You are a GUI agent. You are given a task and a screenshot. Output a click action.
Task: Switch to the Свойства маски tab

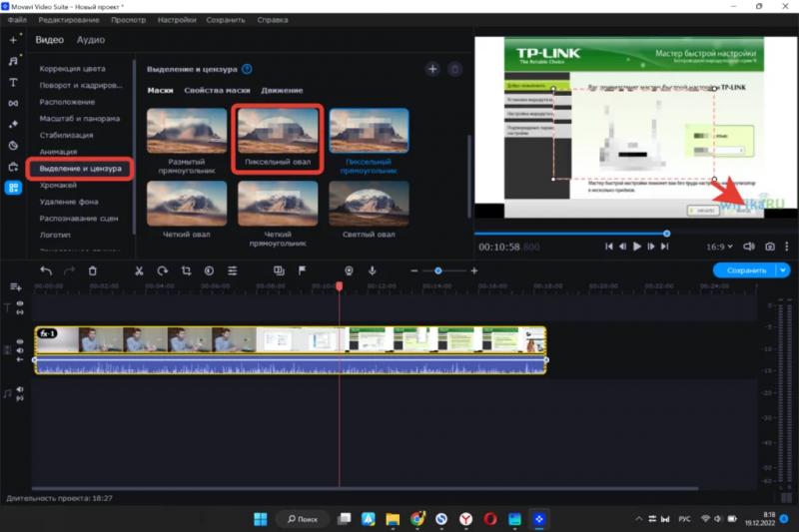click(x=217, y=90)
